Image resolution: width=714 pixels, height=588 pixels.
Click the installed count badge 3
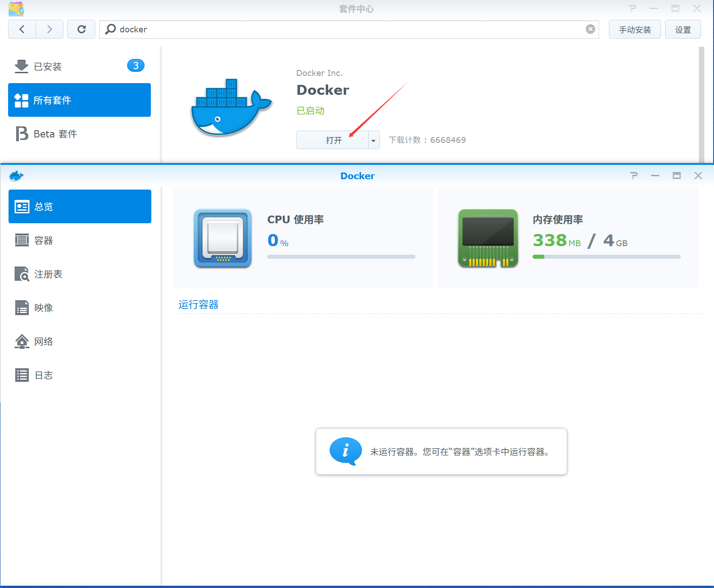click(136, 66)
